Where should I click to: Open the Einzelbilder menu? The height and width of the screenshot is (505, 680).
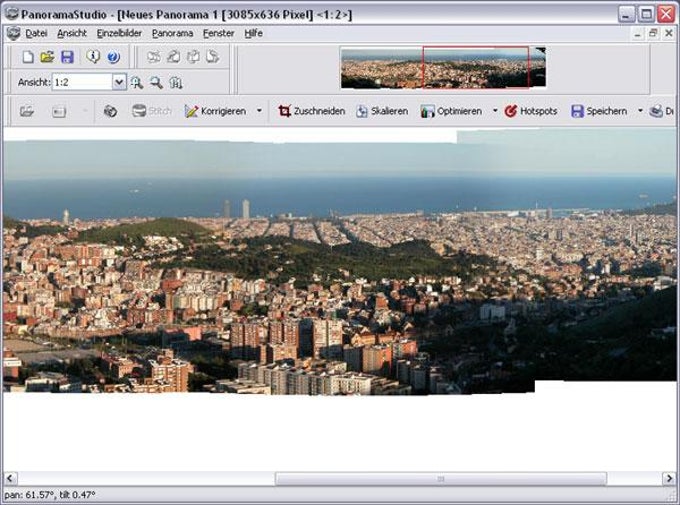click(x=119, y=33)
